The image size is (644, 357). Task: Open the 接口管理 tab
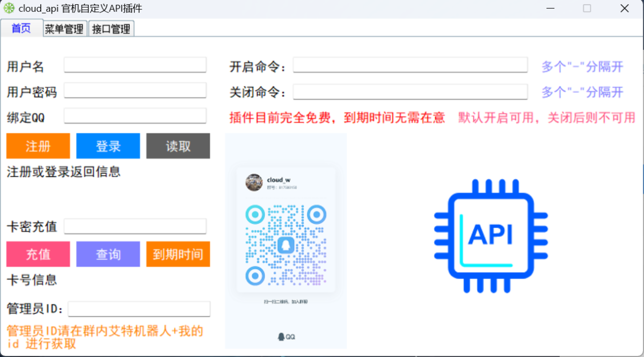coord(111,29)
